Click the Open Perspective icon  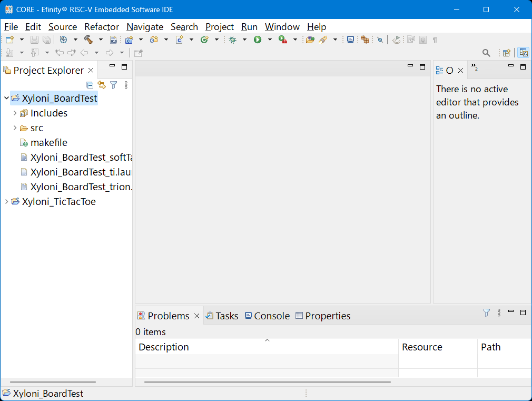click(506, 53)
